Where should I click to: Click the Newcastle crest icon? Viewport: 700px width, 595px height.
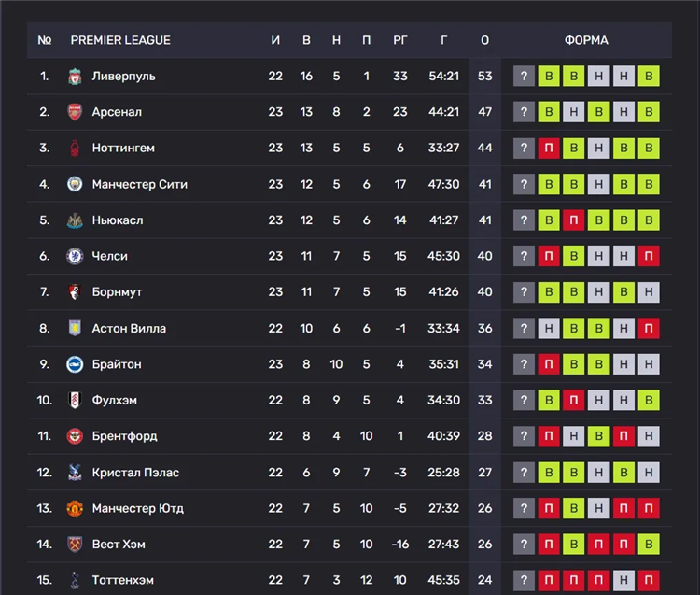click(x=75, y=220)
